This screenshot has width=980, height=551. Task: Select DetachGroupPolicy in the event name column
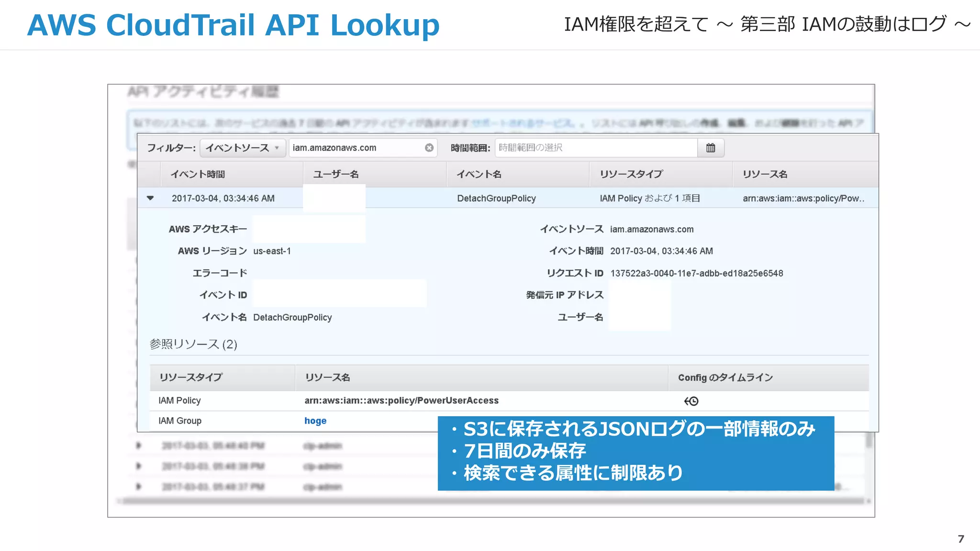pyautogui.click(x=496, y=198)
